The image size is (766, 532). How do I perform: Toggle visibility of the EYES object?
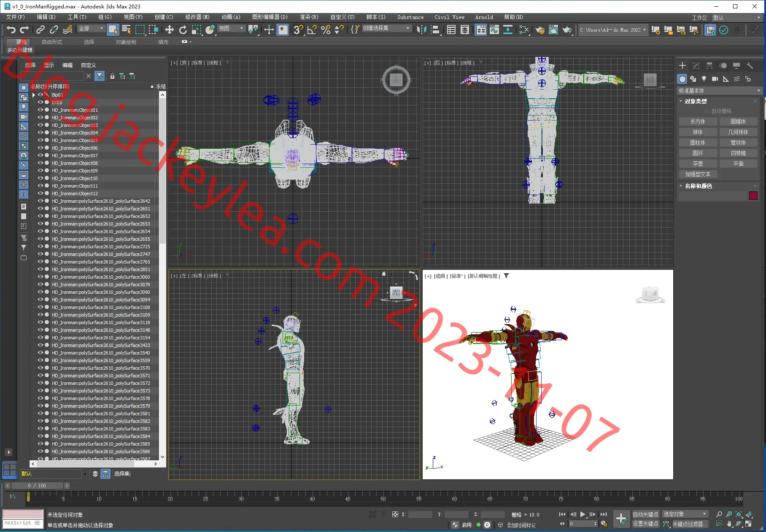pyautogui.click(x=40, y=102)
